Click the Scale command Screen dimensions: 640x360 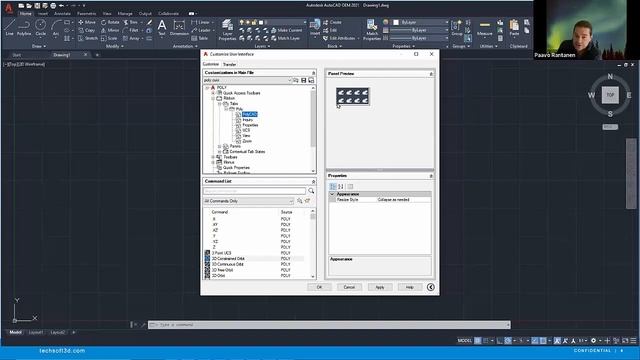[x=109, y=38]
